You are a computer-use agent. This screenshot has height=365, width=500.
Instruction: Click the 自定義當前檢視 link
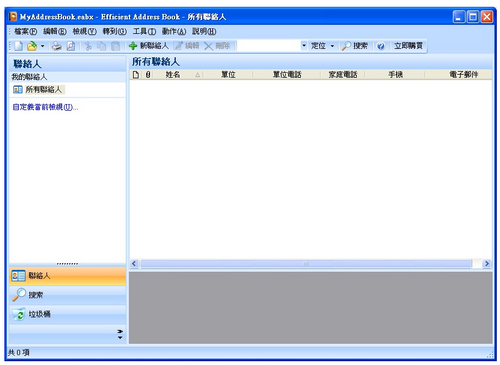tap(45, 107)
